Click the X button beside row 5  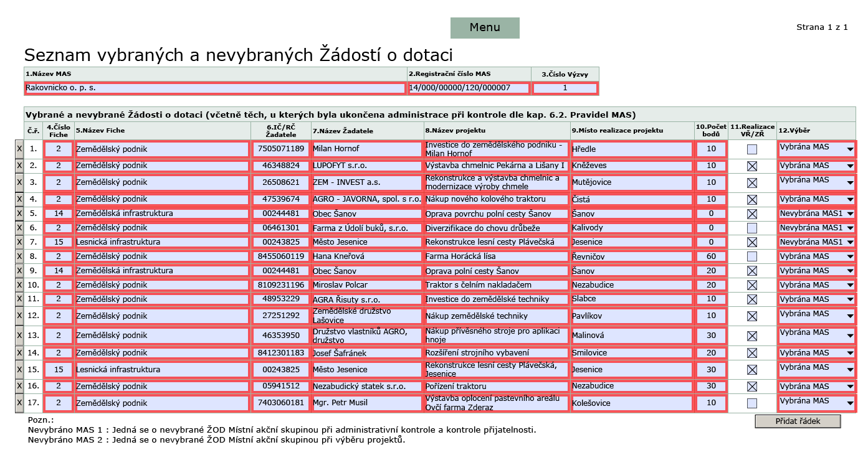coord(19,214)
